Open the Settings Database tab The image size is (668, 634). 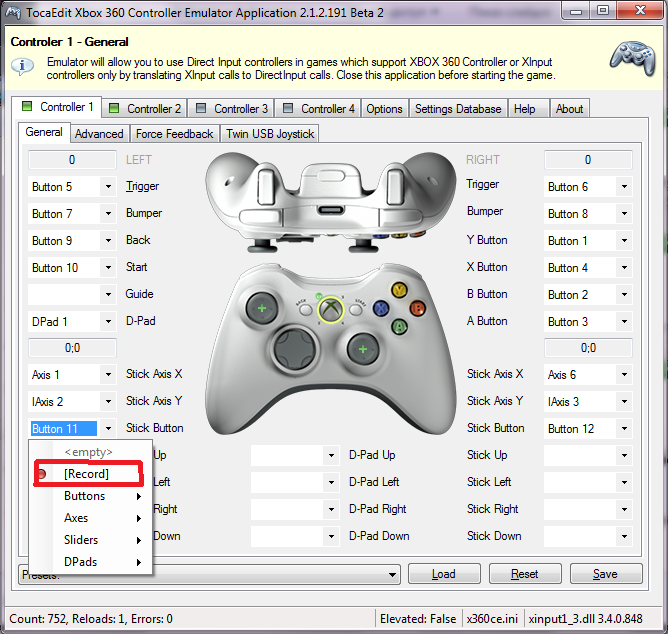[458, 108]
